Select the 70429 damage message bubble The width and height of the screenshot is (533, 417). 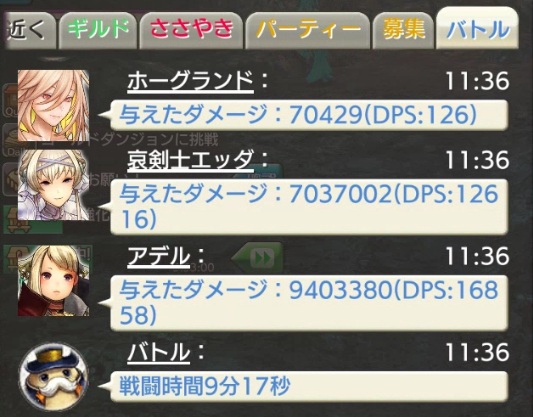click(x=309, y=115)
